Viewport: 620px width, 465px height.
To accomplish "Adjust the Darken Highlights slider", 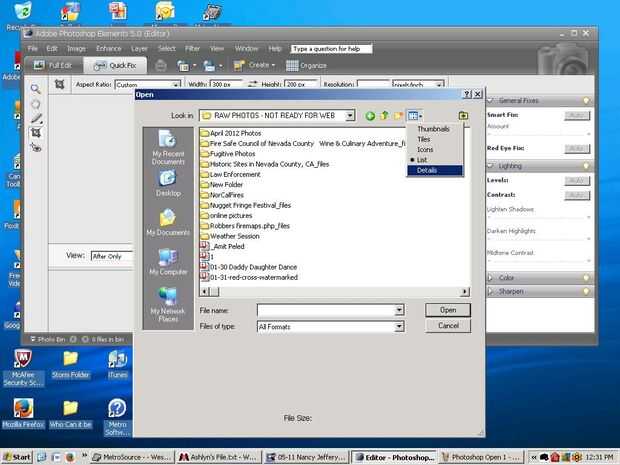I will coord(539,239).
